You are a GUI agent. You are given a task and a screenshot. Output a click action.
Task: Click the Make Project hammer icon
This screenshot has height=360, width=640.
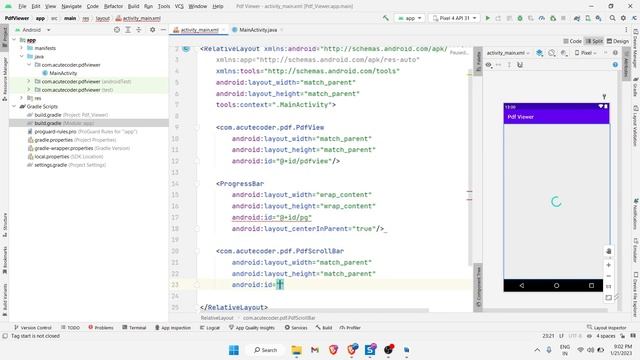[386, 18]
